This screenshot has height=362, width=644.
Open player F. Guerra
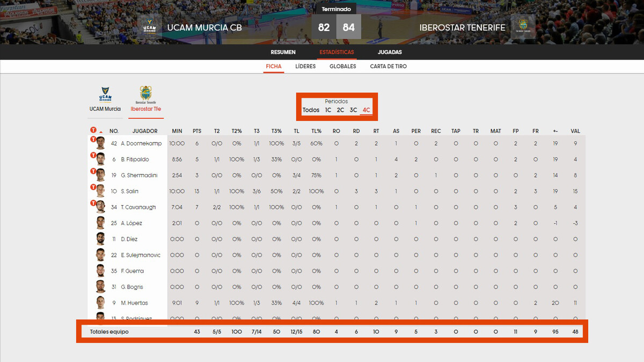(132, 271)
